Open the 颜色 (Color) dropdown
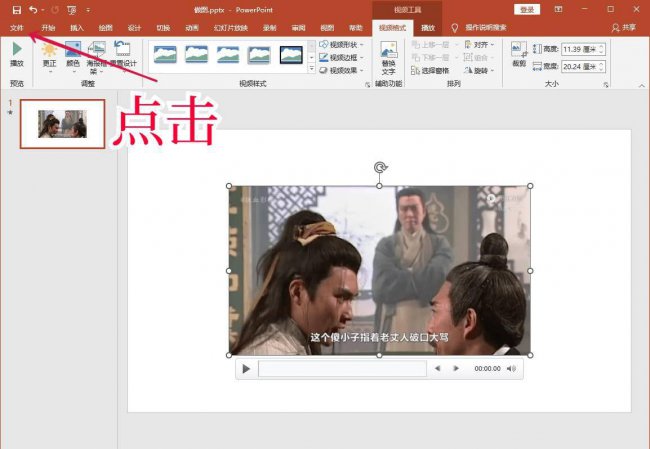The width and height of the screenshot is (650, 449). point(73,58)
